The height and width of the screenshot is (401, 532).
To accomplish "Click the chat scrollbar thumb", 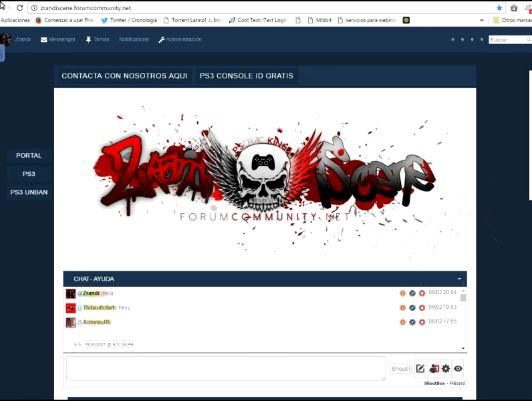I will click(463, 298).
